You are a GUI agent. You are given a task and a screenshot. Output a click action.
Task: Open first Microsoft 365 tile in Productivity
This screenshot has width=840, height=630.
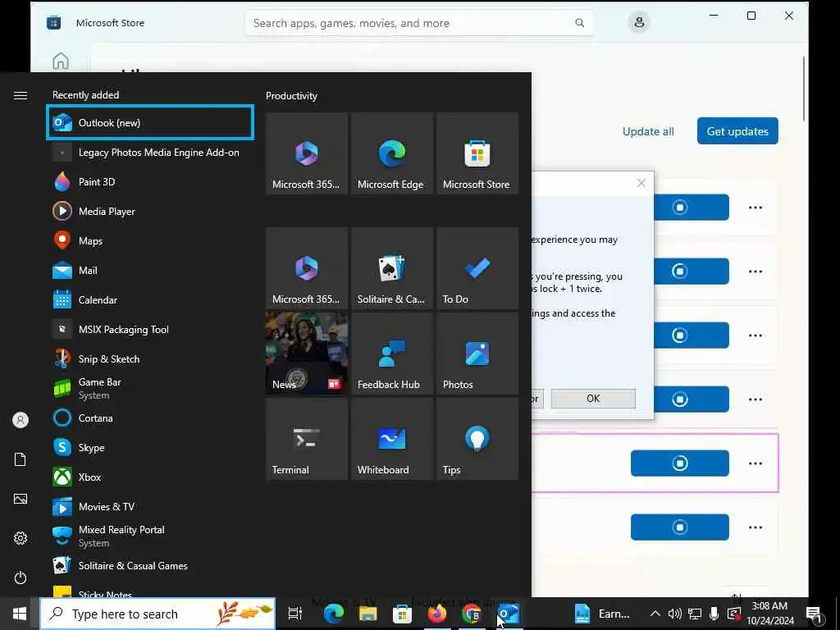point(307,153)
